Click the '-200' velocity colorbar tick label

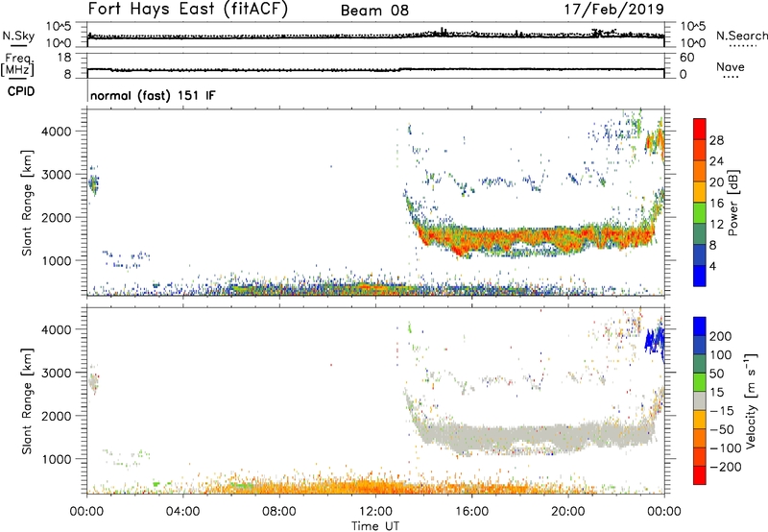(726, 467)
